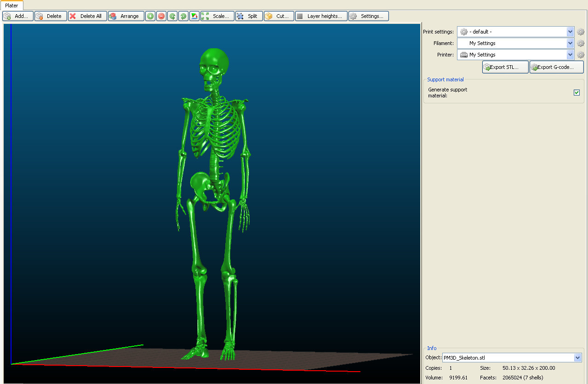Open Filament settings gear icon
588x384 pixels.
pyautogui.click(x=581, y=43)
